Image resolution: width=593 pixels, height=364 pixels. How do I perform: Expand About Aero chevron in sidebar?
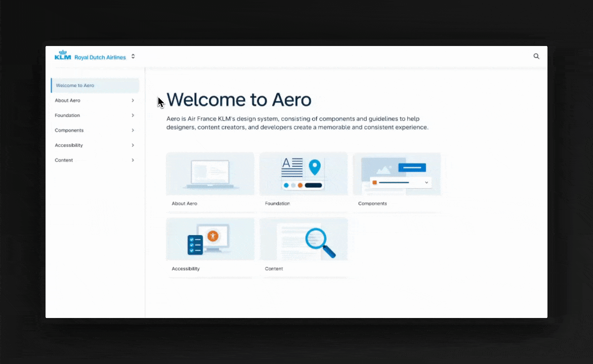133,101
